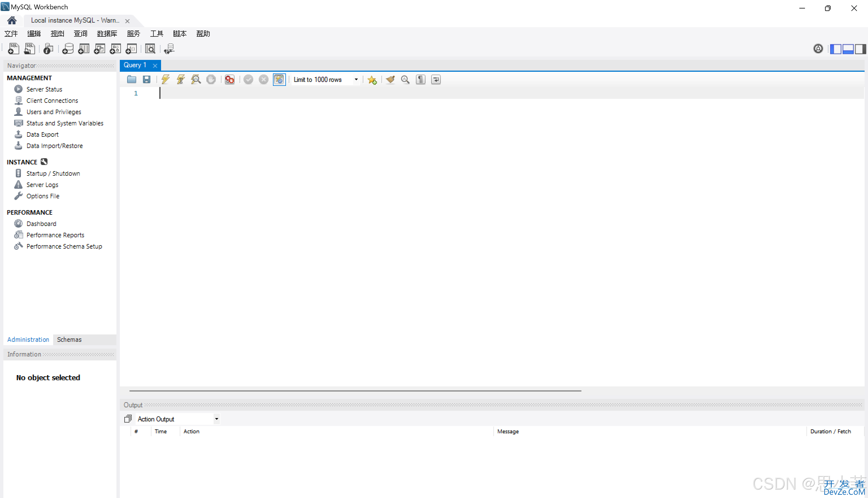Toggle word wrapping in the editor

[x=436, y=80]
